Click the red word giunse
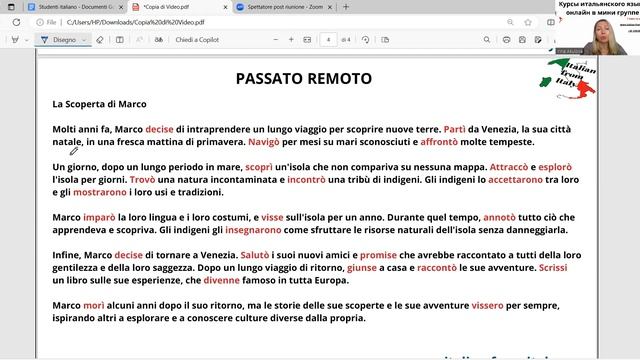 point(362,268)
